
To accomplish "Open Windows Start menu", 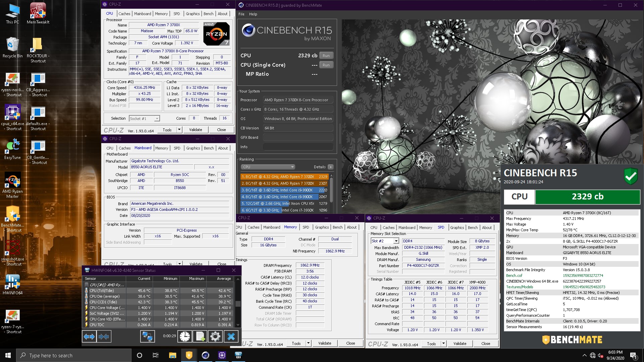I will tap(8, 355).
